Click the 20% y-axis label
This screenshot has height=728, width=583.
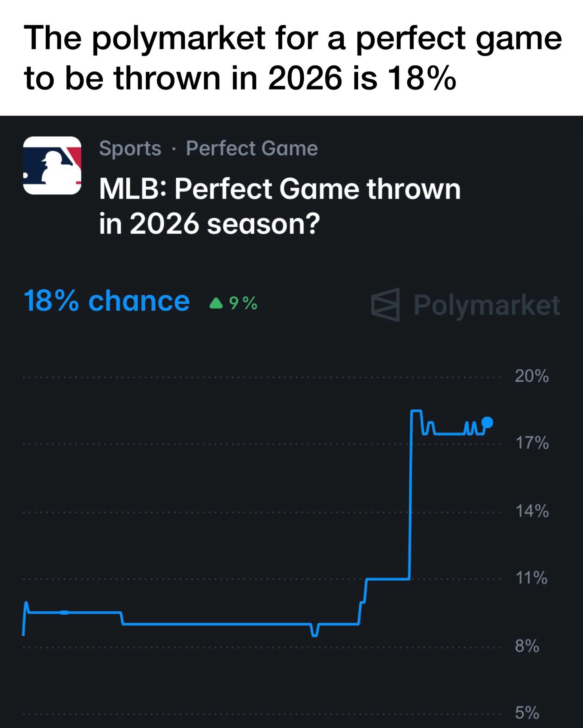click(532, 377)
